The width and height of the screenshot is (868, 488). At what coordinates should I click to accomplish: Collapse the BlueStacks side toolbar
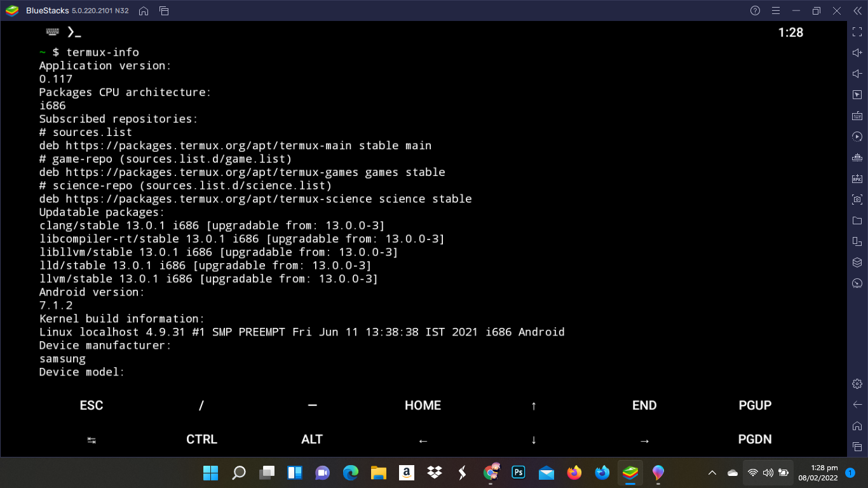(x=857, y=11)
